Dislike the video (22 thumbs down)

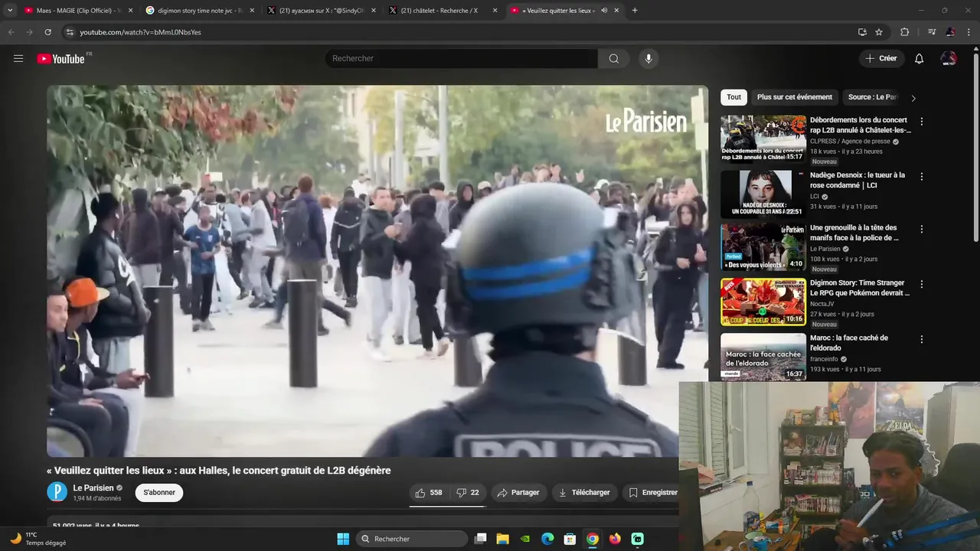[468, 493]
